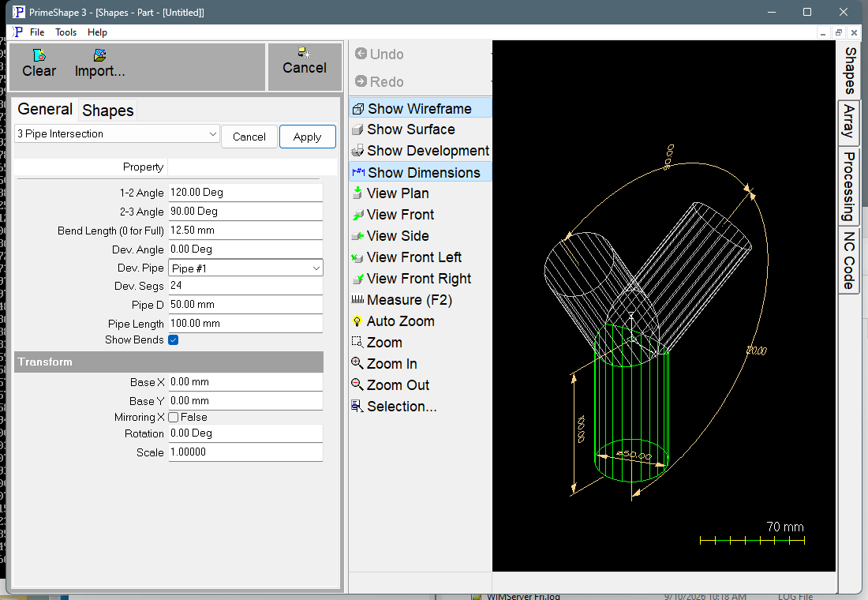Uncheck the Show Bends checkbox
The height and width of the screenshot is (600, 868).
tap(174, 339)
